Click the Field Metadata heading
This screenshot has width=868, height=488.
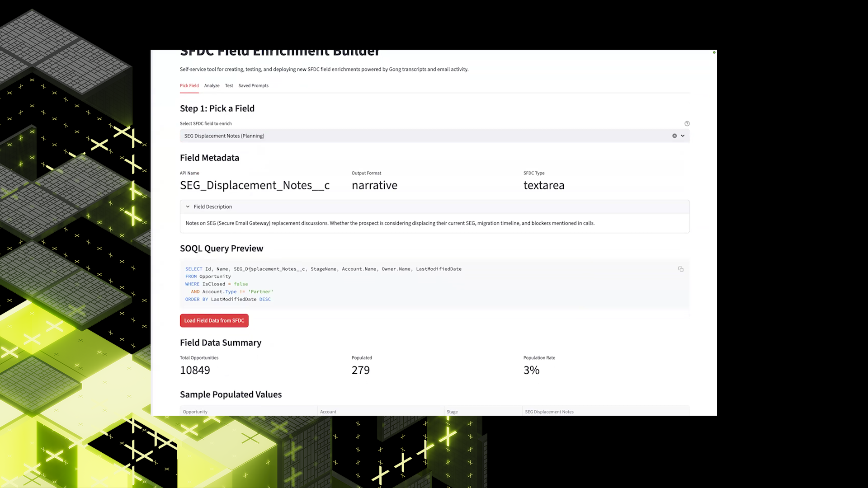coord(209,158)
